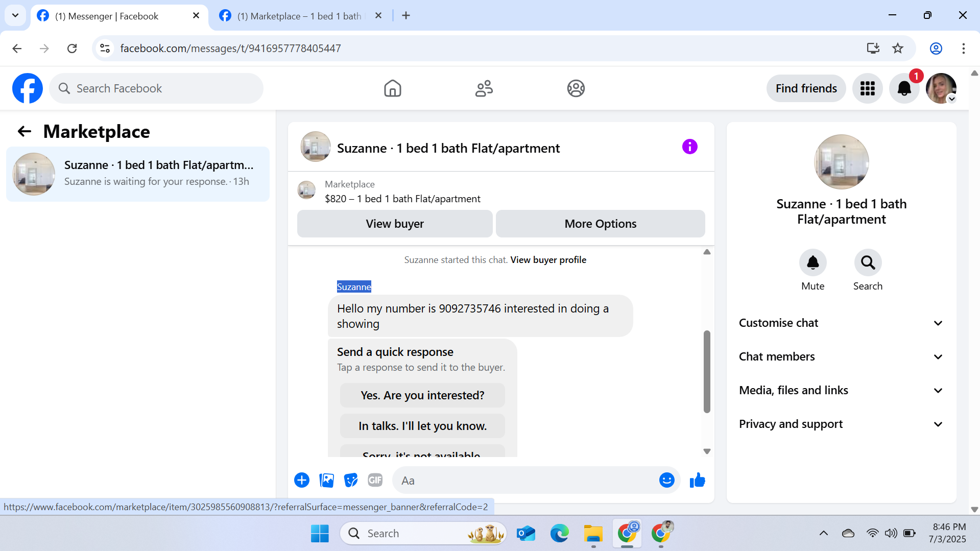
Task: Mute the conversation with bell icon
Action: tap(812, 262)
